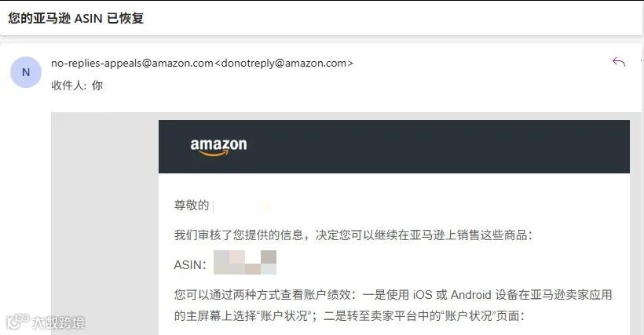The height and width of the screenshot is (335, 644).
Task: Click the sentence starting with 我们审核了
Action: [353, 235]
